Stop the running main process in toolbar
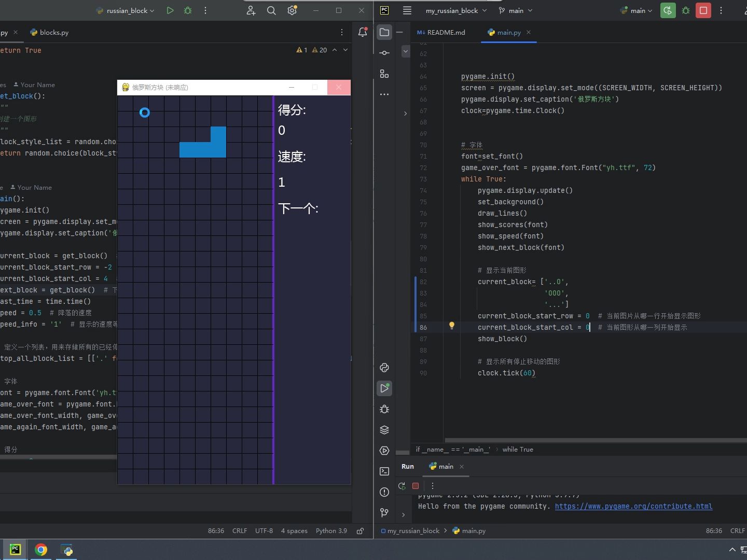 tap(703, 10)
